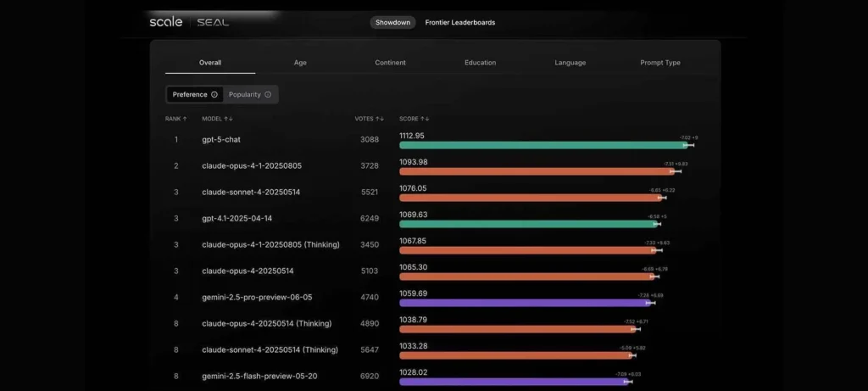Image resolution: width=868 pixels, height=391 pixels.
Task: Select the Education tab
Action: click(x=480, y=63)
